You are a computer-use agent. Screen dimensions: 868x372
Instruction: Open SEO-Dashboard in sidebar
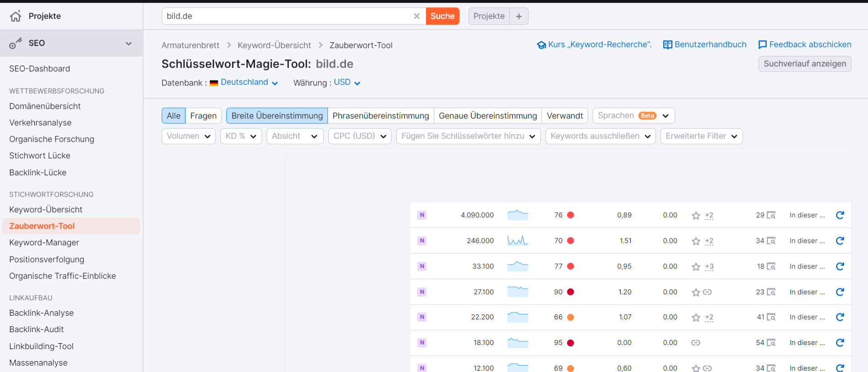(x=40, y=69)
